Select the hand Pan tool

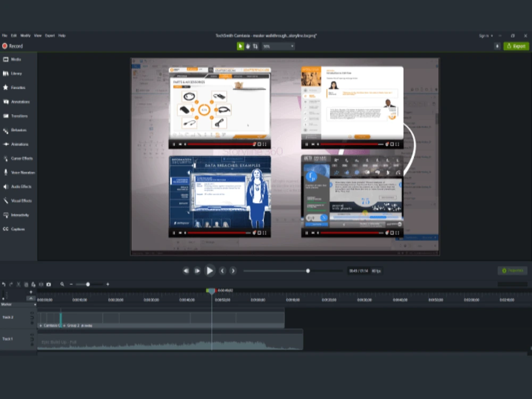pos(248,46)
